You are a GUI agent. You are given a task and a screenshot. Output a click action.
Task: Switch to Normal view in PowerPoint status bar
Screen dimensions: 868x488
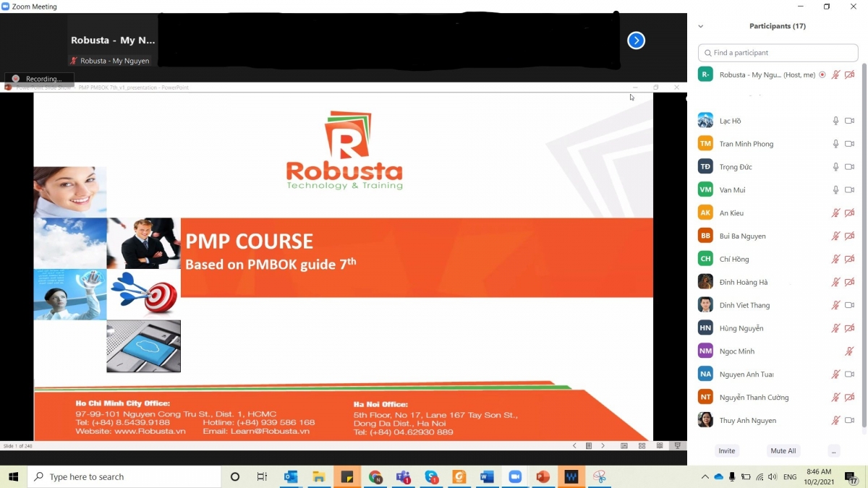click(624, 446)
